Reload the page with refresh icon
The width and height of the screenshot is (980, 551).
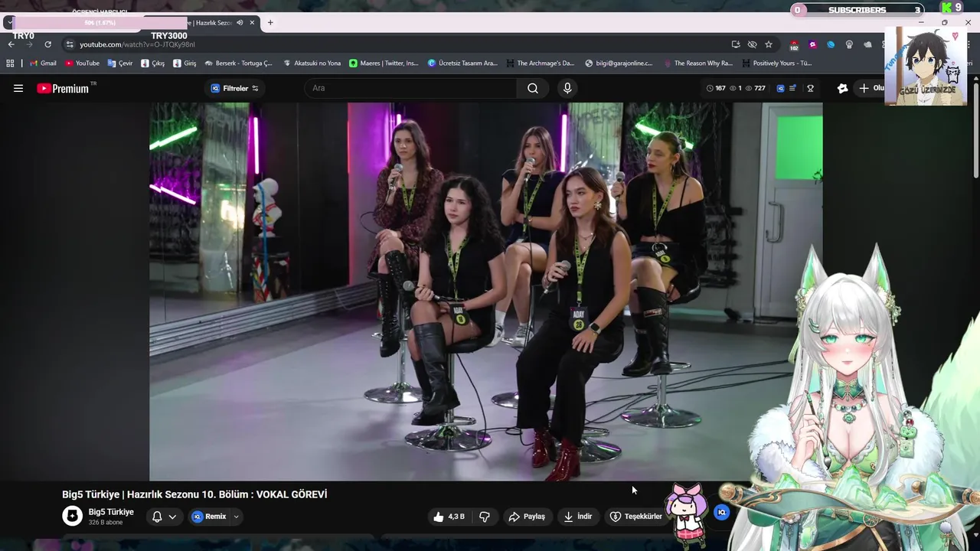pyautogui.click(x=47, y=44)
